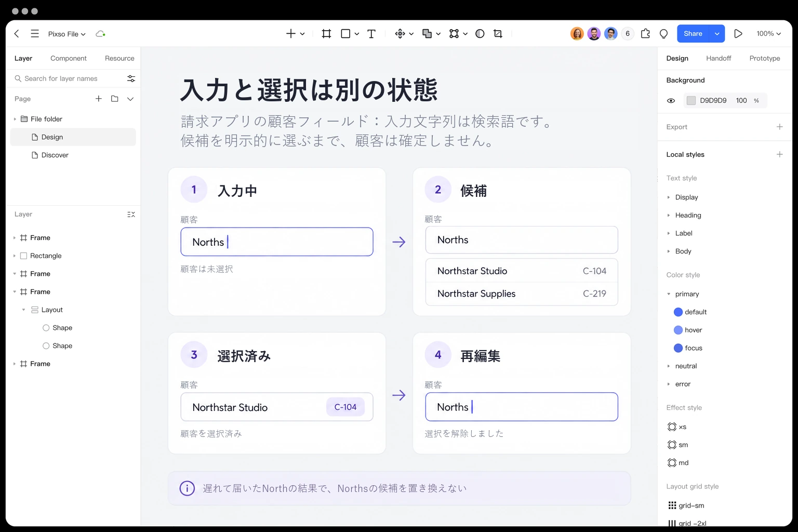Focus the layer names search field
798x532 pixels.
pyautogui.click(x=69, y=78)
